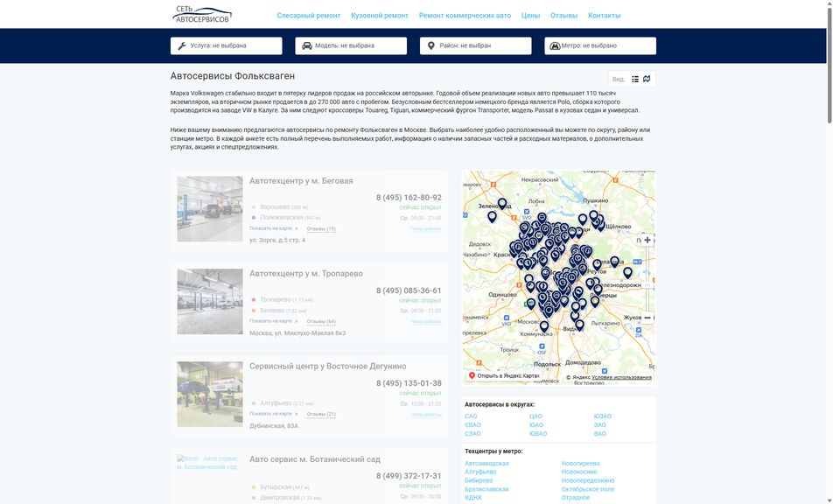833x504 pixels.
Task: Open the Район district dropdown
Action: (x=475, y=45)
